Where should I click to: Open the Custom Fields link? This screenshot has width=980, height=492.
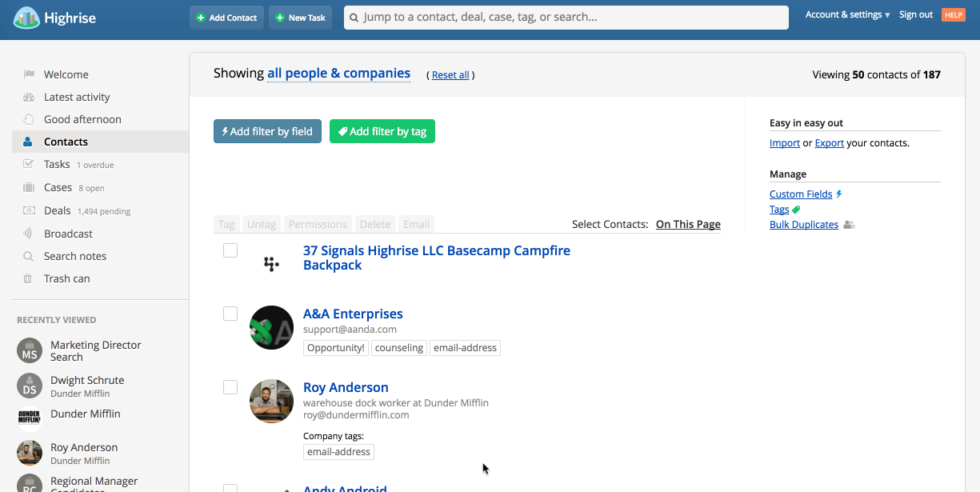(801, 194)
